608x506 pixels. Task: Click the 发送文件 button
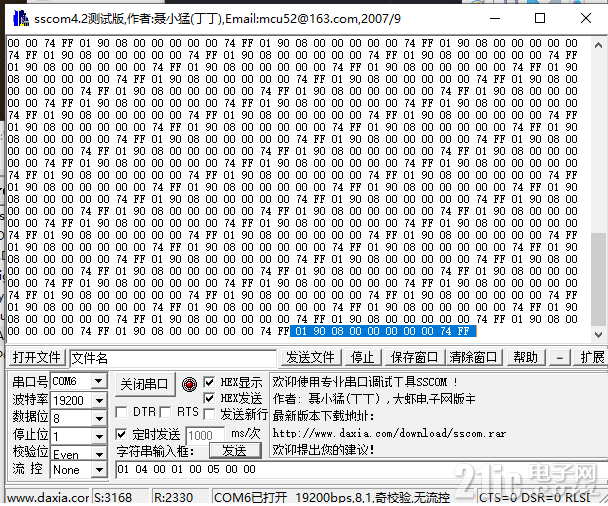(x=310, y=357)
